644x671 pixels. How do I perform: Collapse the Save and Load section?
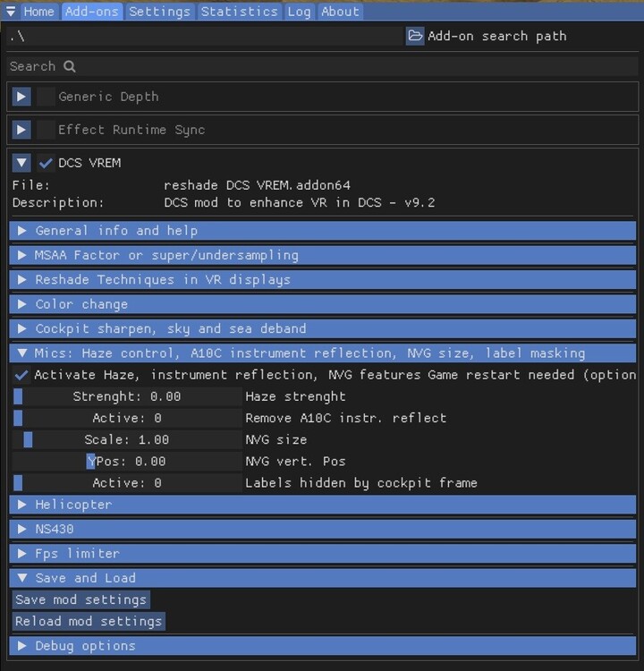tap(22, 578)
